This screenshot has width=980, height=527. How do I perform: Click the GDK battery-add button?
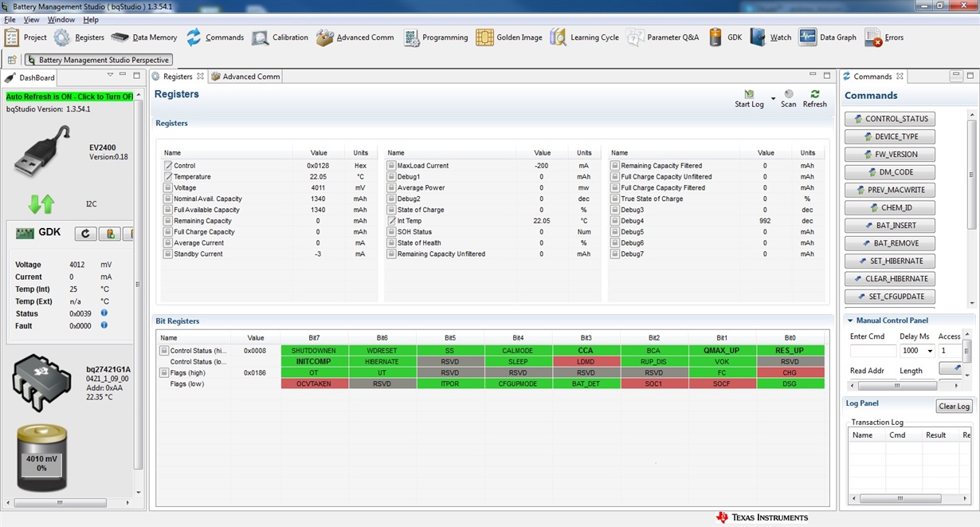point(110,234)
